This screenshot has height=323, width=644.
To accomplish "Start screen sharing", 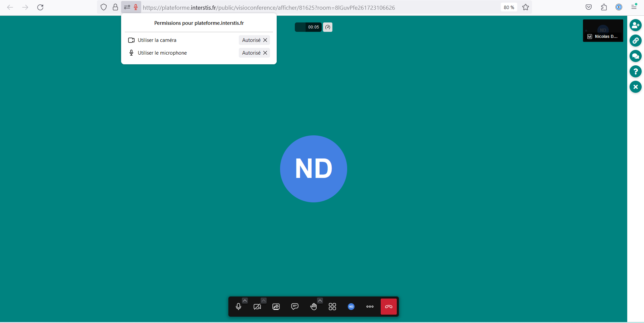I will tap(276, 307).
